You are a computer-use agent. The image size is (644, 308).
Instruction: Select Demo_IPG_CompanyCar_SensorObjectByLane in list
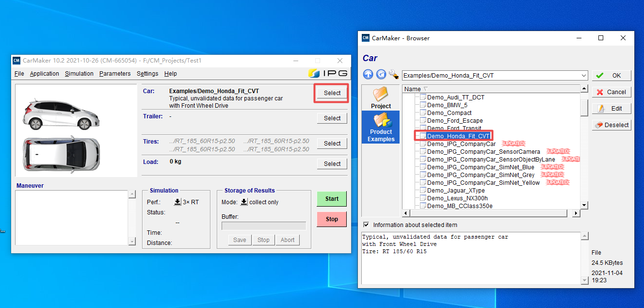tap(491, 159)
